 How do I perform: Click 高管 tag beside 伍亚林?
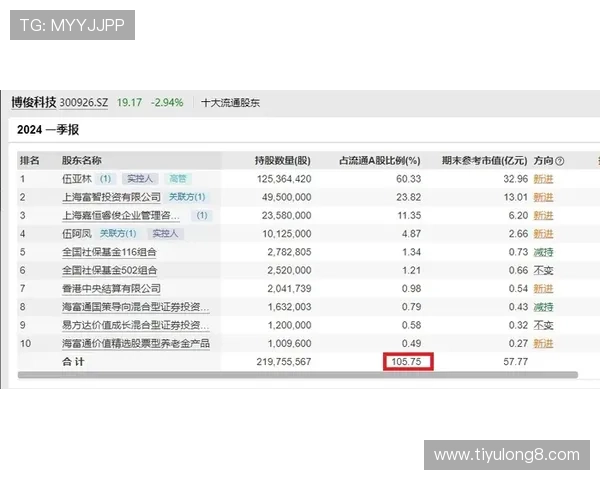click(x=178, y=179)
